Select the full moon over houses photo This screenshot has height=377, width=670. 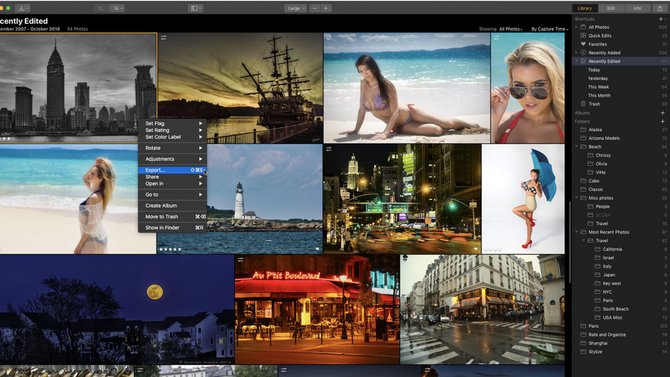117,309
